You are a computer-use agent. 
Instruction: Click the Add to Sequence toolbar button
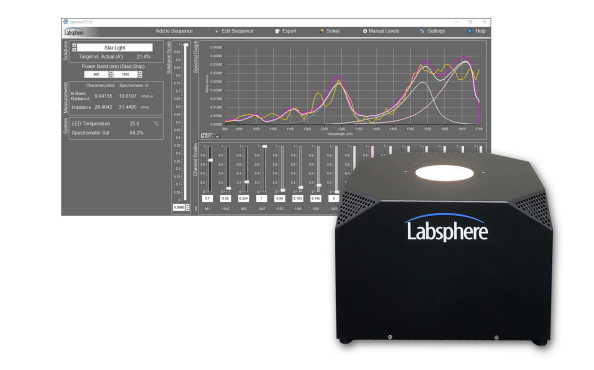point(171,31)
